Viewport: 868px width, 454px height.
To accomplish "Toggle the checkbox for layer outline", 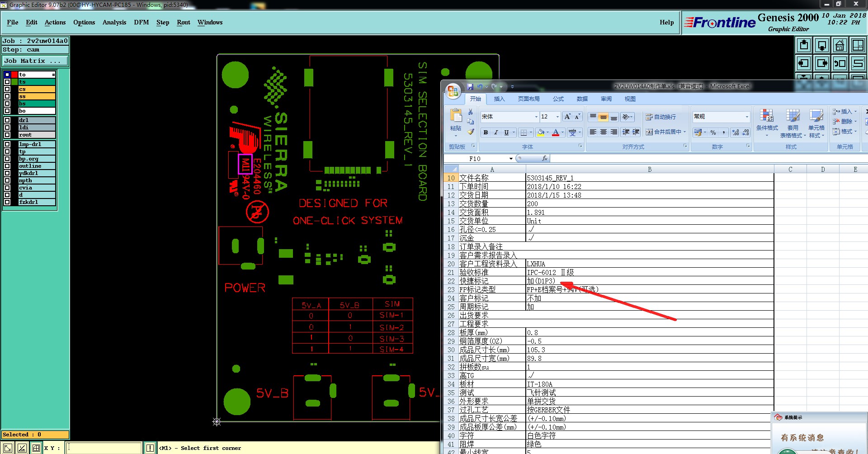I will pyautogui.click(x=7, y=166).
